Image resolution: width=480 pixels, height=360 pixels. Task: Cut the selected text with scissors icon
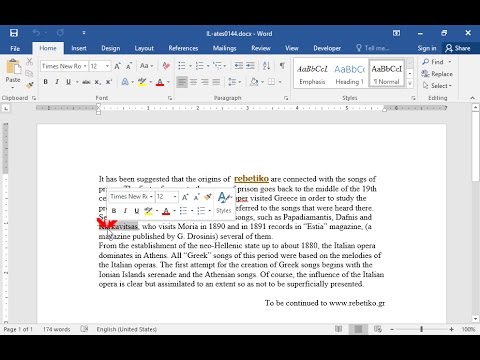click(x=29, y=62)
